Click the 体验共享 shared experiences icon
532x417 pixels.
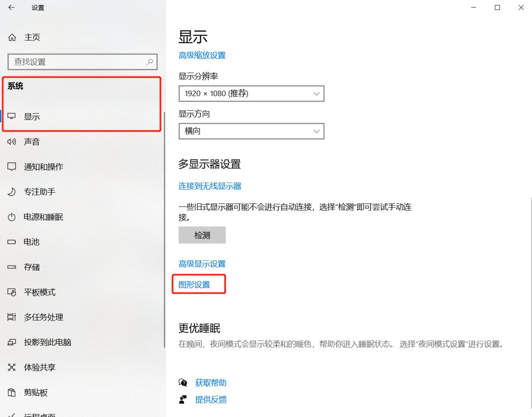click(11, 367)
